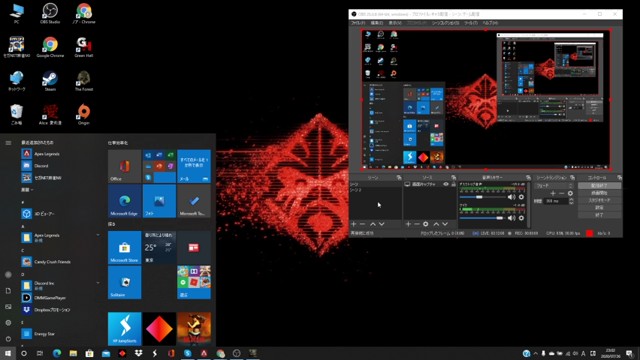640x360 pixels.
Task: Remove selected source with minus icon
Action: pos(417,224)
